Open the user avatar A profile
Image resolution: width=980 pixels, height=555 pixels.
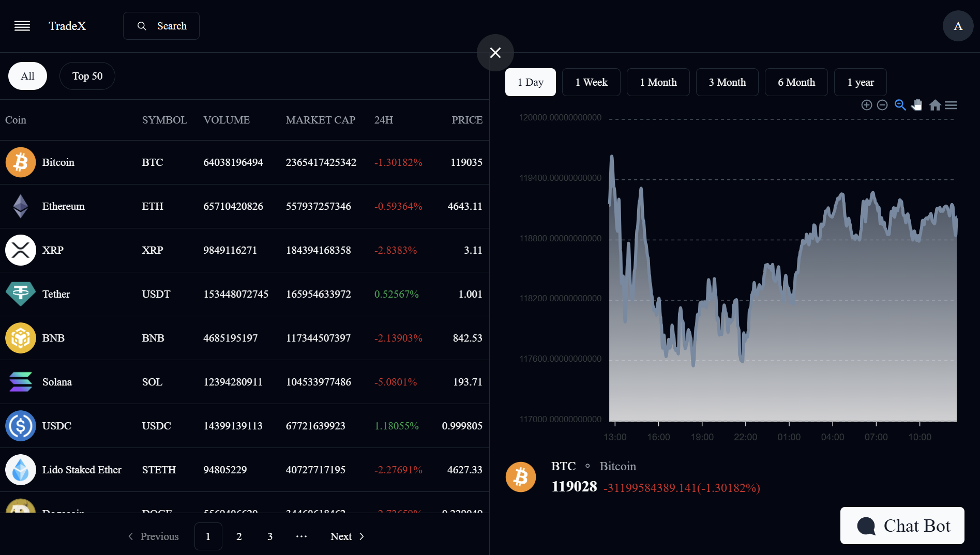[x=958, y=26]
